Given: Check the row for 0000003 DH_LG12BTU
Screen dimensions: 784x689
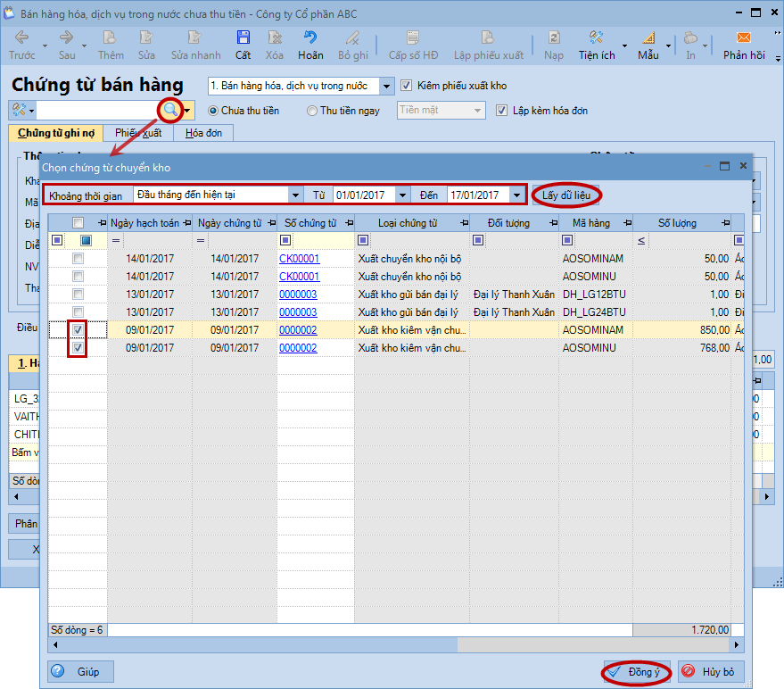Looking at the screenshot, I should click(x=78, y=295).
